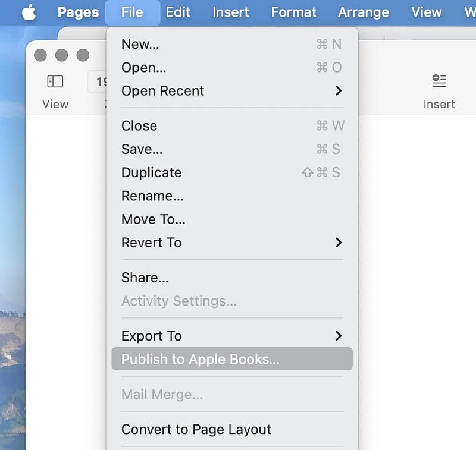Select Close in the File menu
This screenshot has width=476, height=450.
(x=232, y=126)
